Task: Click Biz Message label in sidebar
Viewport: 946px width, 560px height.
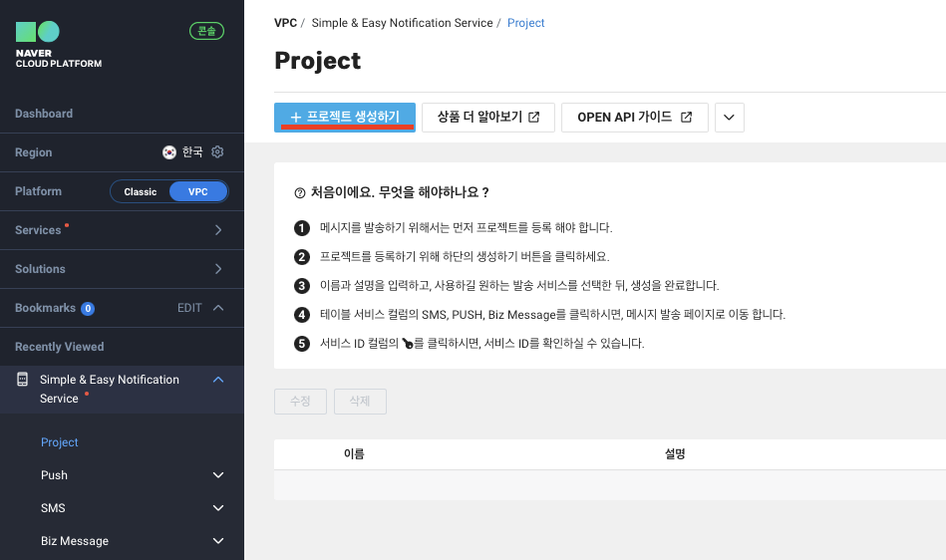Action: tap(75, 541)
